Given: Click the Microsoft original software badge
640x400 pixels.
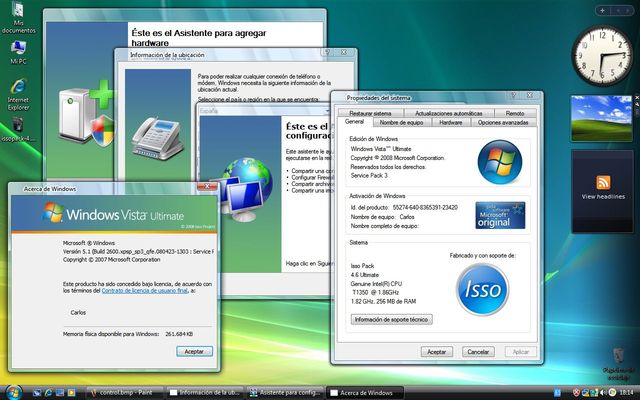Looking at the screenshot, I should [500, 215].
